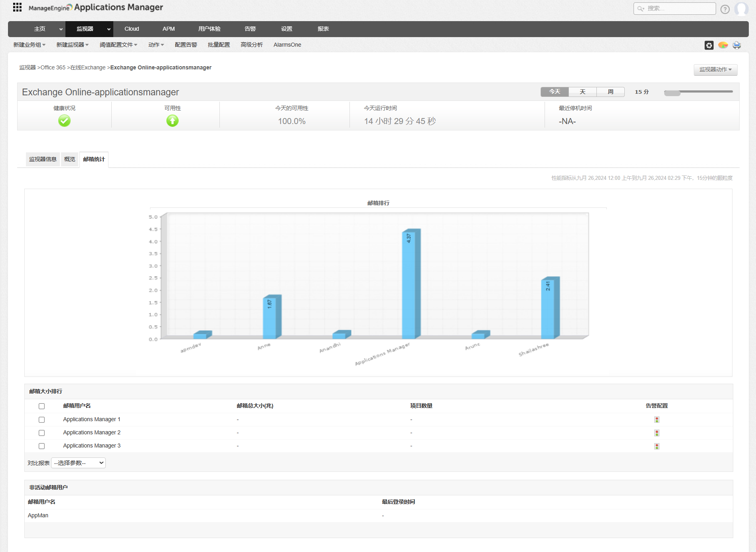Click the Office 365 breadcrumb link

click(x=53, y=68)
